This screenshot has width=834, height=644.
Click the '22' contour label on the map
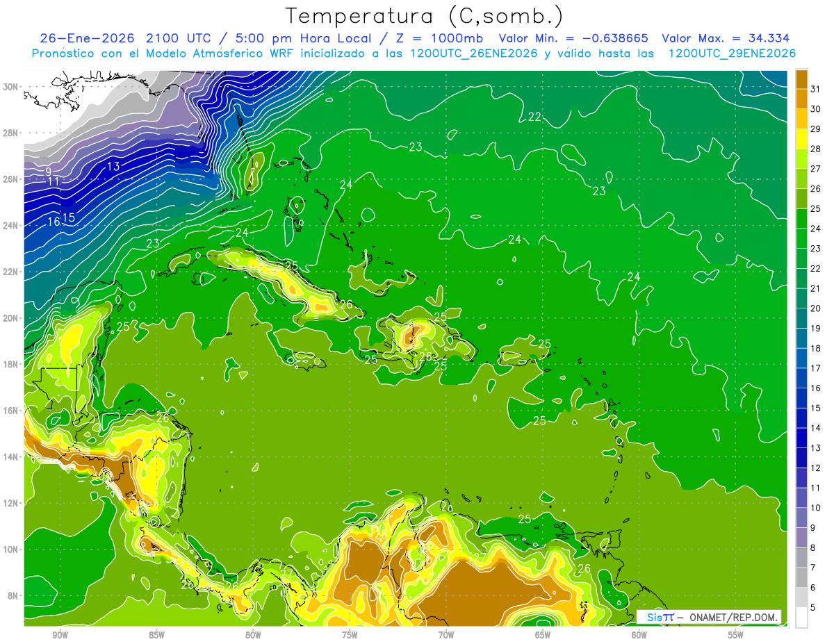534,117
